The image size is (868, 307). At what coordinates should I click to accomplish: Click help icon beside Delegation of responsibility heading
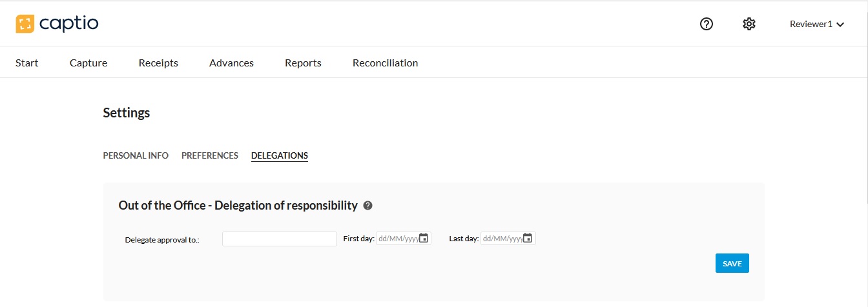coord(368,206)
